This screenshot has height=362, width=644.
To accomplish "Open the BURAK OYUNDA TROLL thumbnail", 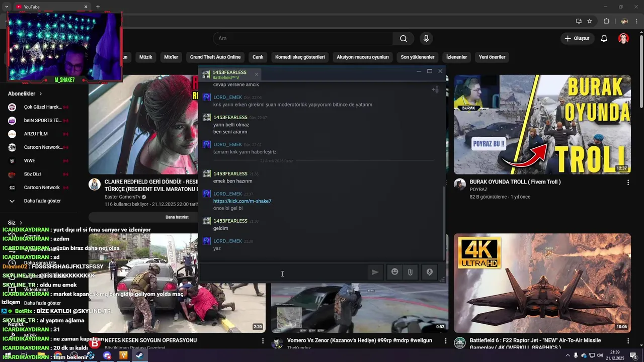I will [542, 124].
